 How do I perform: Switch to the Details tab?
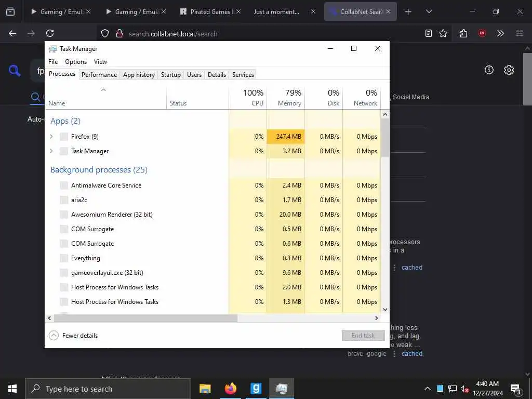[217, 75]
